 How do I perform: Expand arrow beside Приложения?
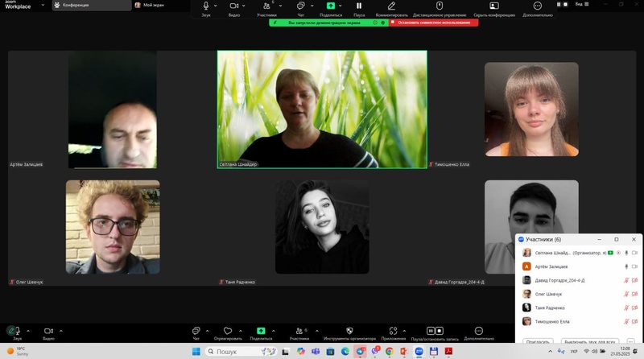[x=404, y=331]
